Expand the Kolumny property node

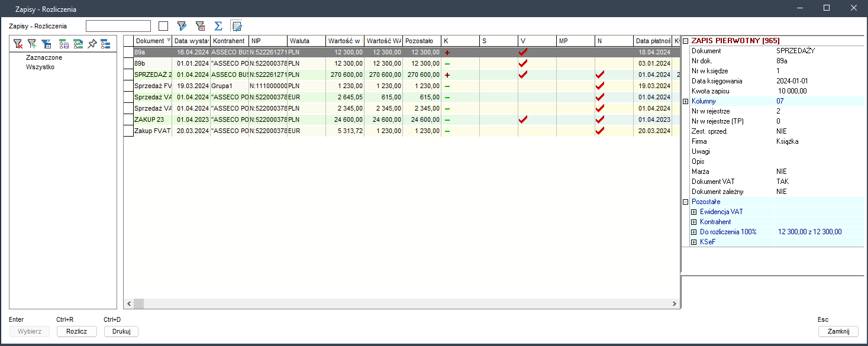click(685, 101)
